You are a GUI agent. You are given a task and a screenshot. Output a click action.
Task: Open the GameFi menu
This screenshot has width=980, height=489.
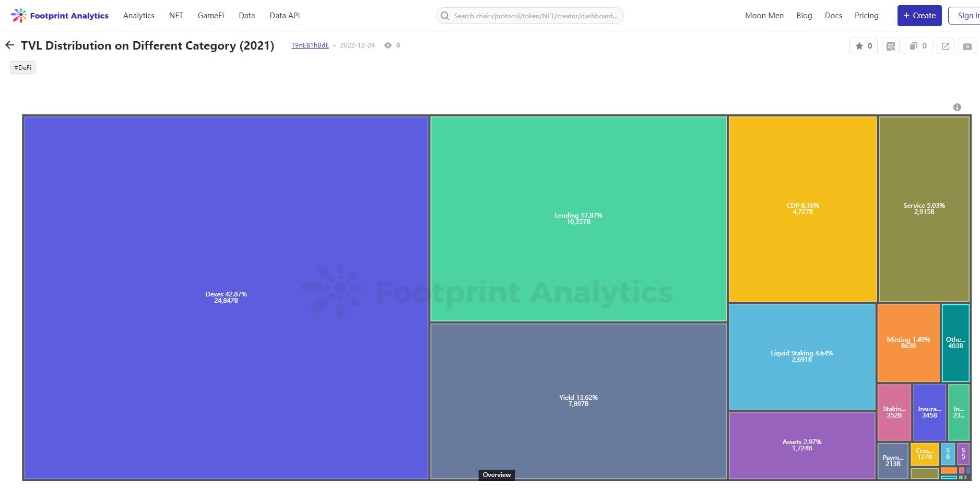click(x=211, y=16)
